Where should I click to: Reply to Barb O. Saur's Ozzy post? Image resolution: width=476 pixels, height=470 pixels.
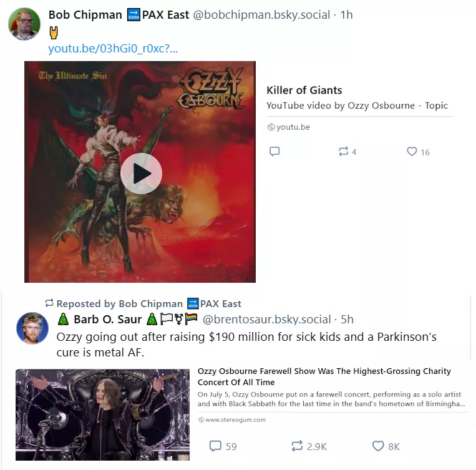pyautogui.click(x=223, y=446)
